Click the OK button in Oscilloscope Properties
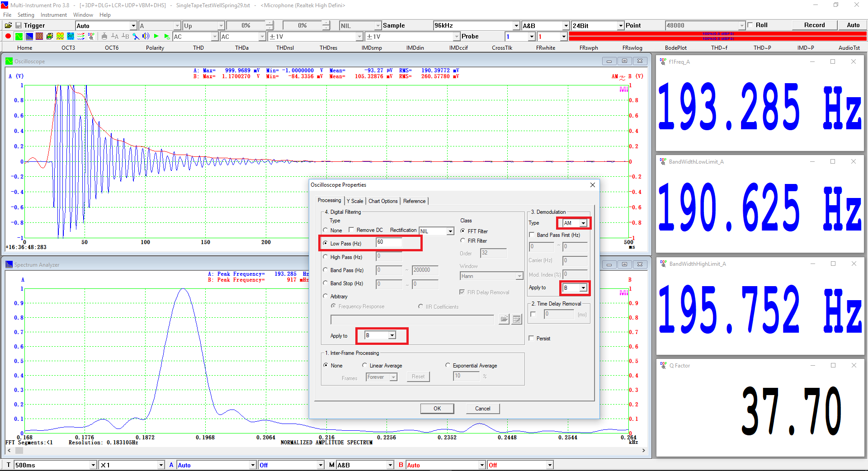The image size is (868, 471). click(x=437, y=409)
